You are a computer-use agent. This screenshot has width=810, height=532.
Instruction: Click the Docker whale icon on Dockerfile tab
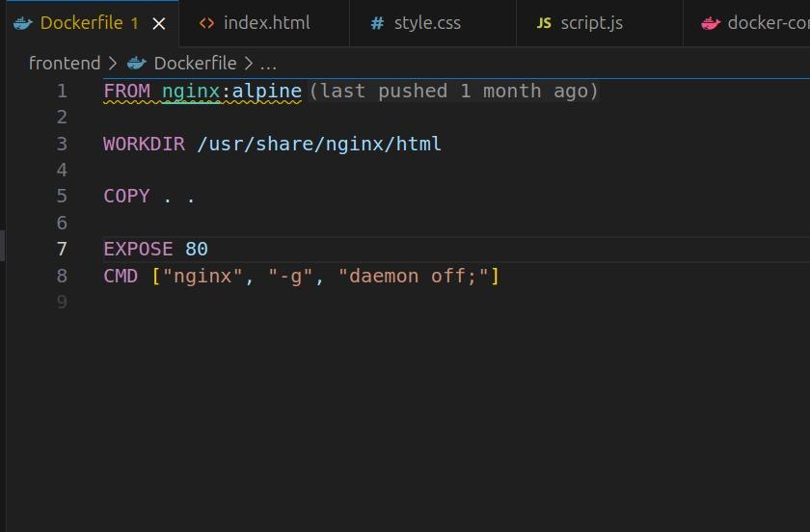tap(22, 23)
